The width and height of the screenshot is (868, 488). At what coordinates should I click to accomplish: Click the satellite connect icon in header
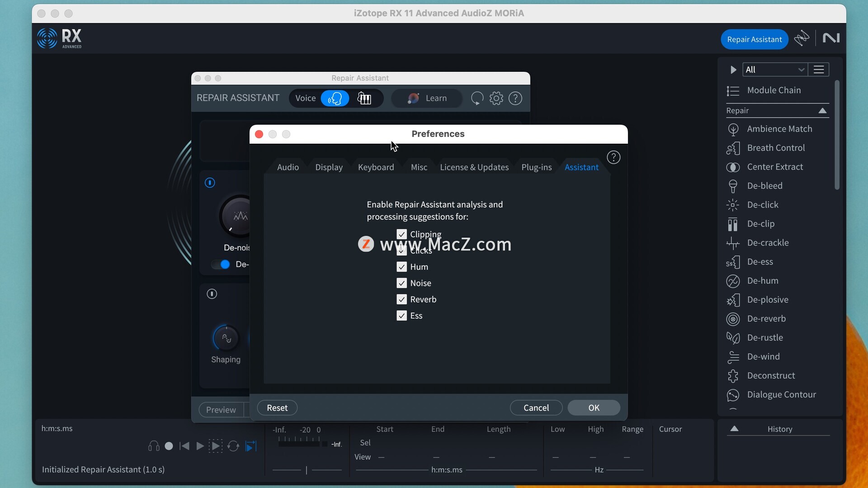tap(802, 38)
